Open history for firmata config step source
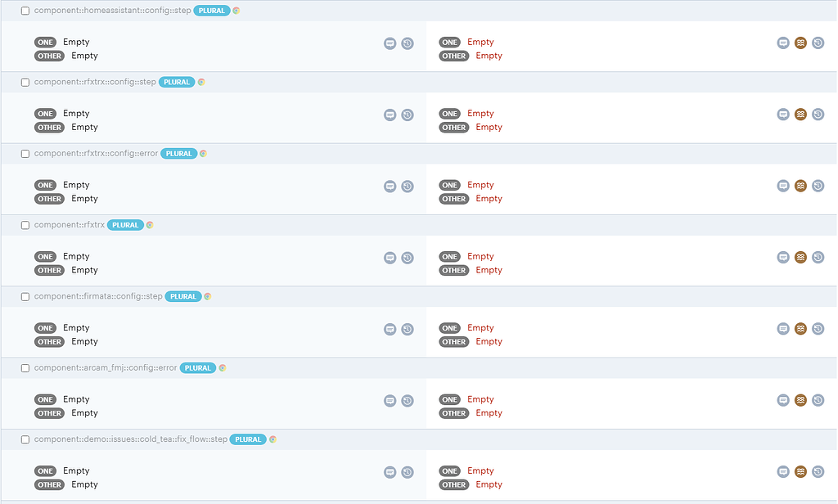The height and width of the screenshot is (504, 838). click(x=408, y=329)
